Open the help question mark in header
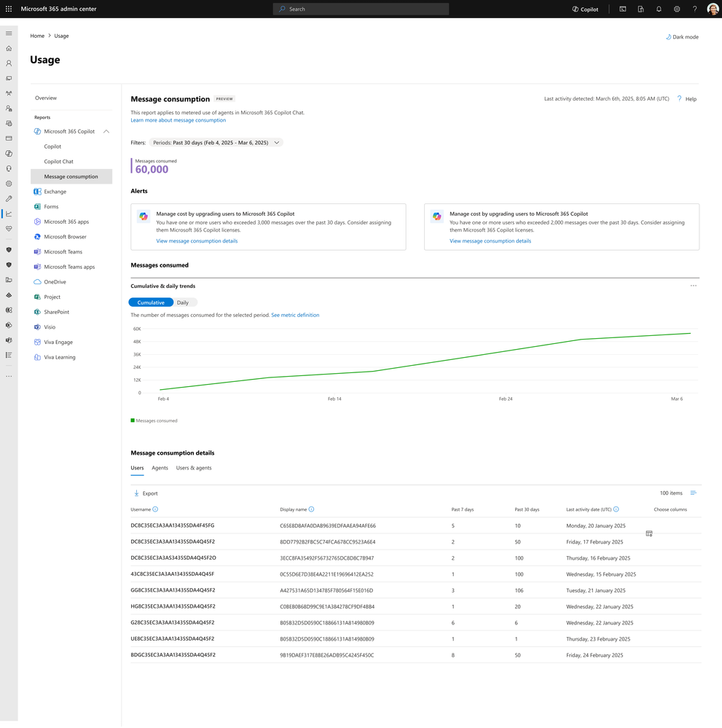This screenshot has height=728, width=722. click(694, 9)
